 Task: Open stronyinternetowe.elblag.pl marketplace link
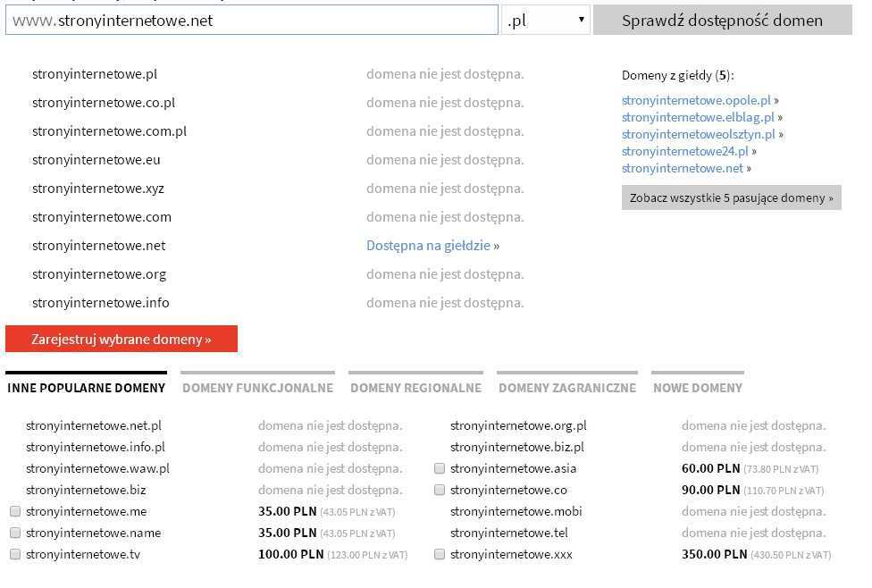coord(698,118)
